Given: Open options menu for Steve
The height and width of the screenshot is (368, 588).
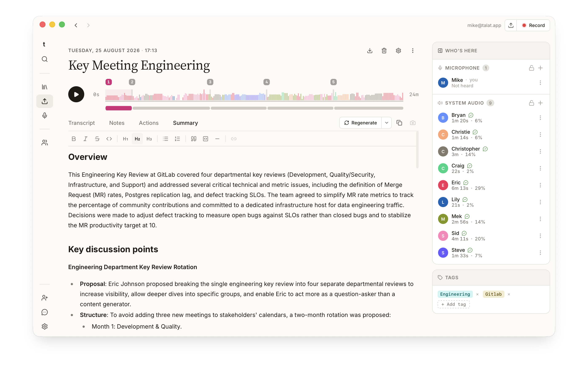Looking at the screenshot, I should pos(540,253).
